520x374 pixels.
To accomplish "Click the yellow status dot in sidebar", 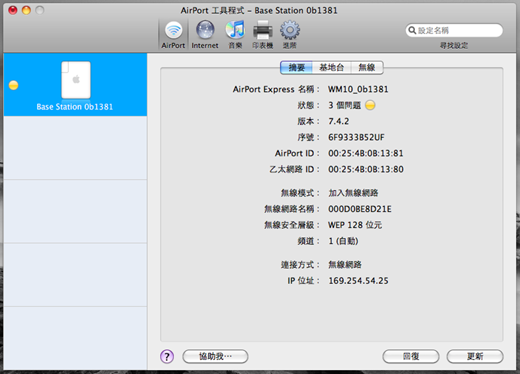I will pos(13,85).
